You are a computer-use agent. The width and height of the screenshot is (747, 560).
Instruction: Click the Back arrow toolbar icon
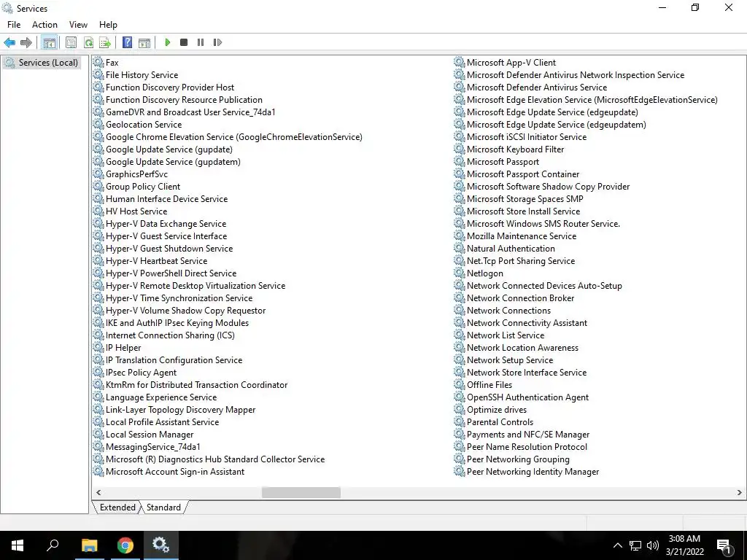pyautogui.click(x=9, y=42)
